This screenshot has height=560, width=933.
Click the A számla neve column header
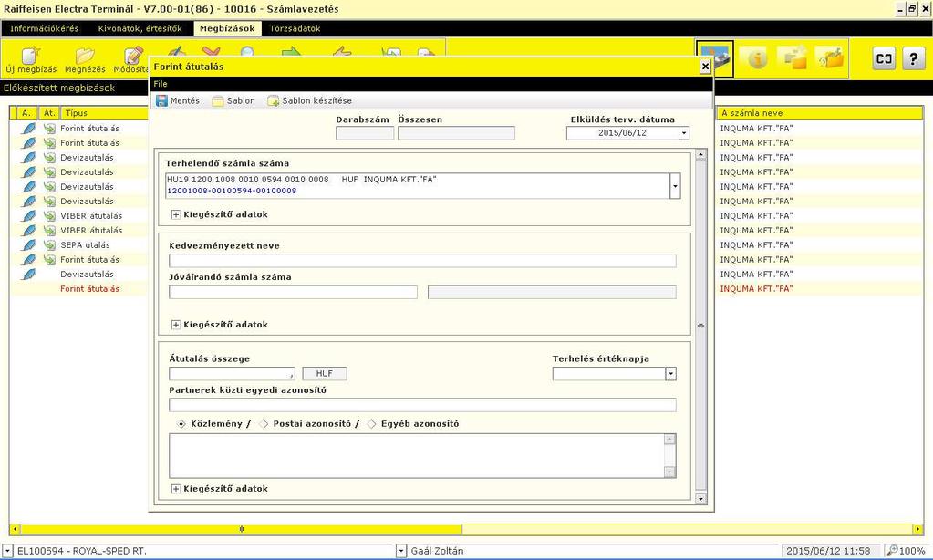point(820,113)
